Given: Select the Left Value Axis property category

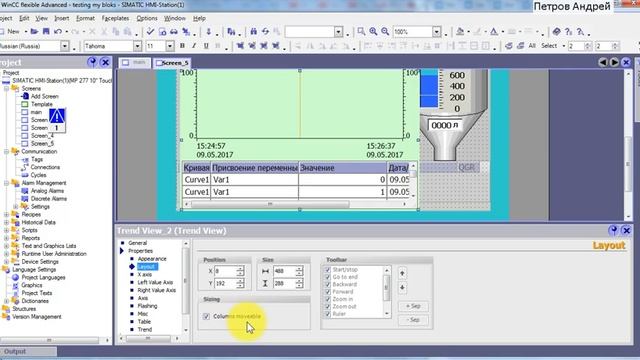Looking at the screenshot, I should pos(155,282).
